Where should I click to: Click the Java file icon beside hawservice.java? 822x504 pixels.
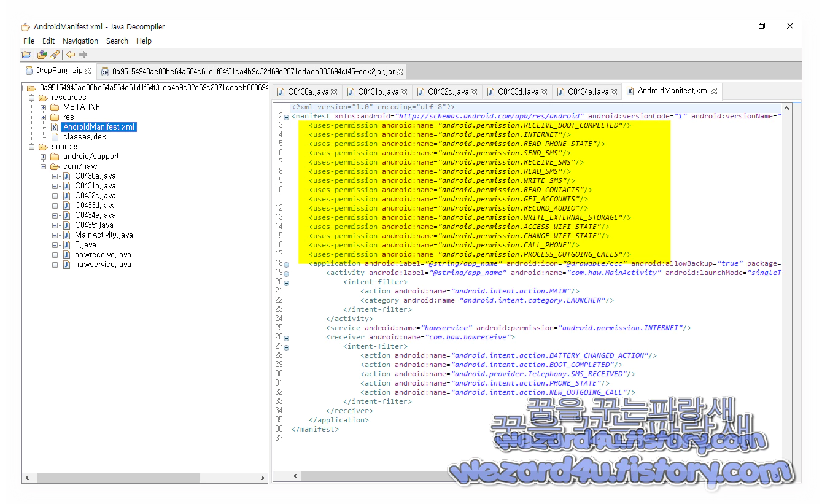pos(66,265)
